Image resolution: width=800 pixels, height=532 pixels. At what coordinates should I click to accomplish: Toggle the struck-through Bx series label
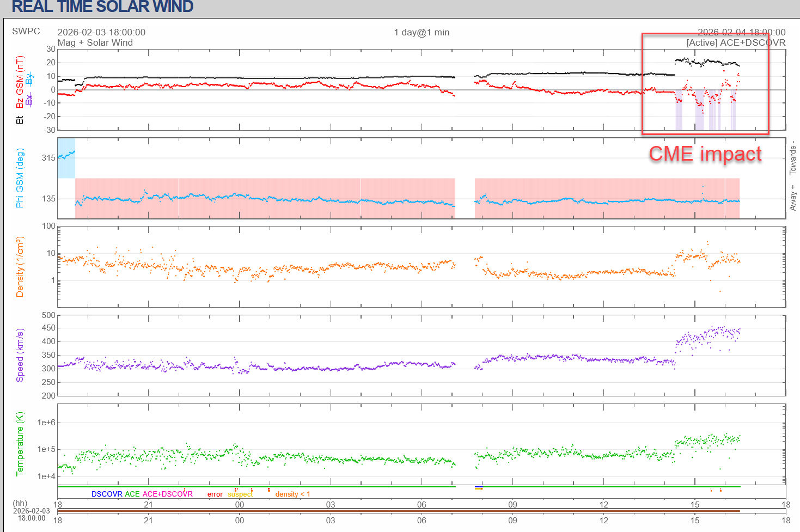coord(29,100)
